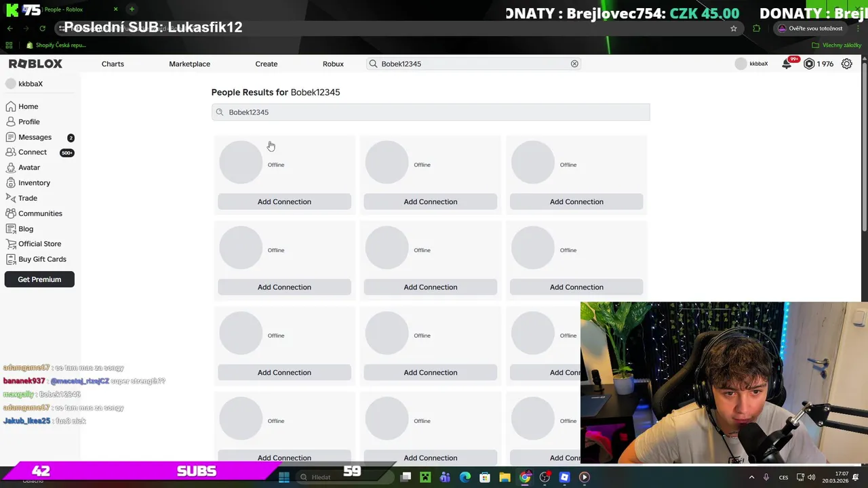
Task: Show hidden system tray icons
Action: (x=751, y=477)
